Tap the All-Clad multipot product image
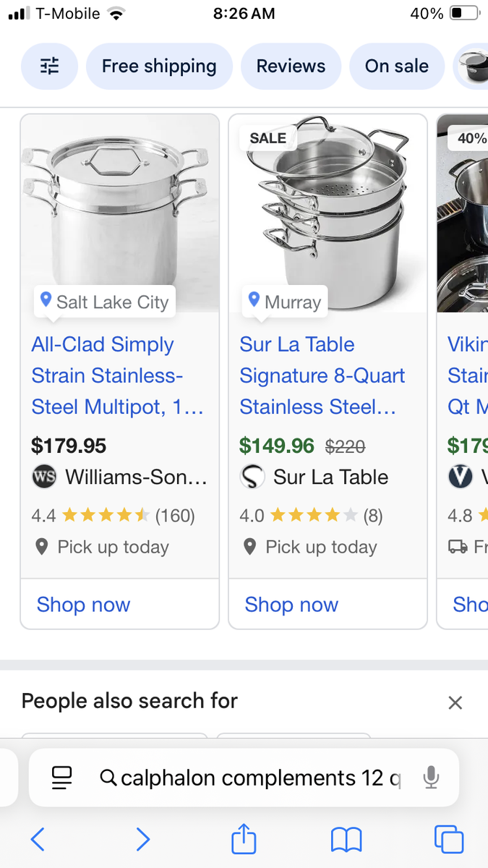The width and height of the screenshot is (488, 868). [119, 210]
